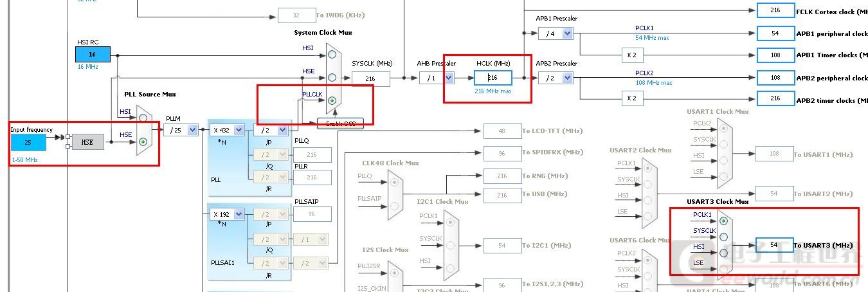Click the HSE oscillator block
The height and width of the screenshot is (292, 868).
pyautogui.click(x=87, y=141)
